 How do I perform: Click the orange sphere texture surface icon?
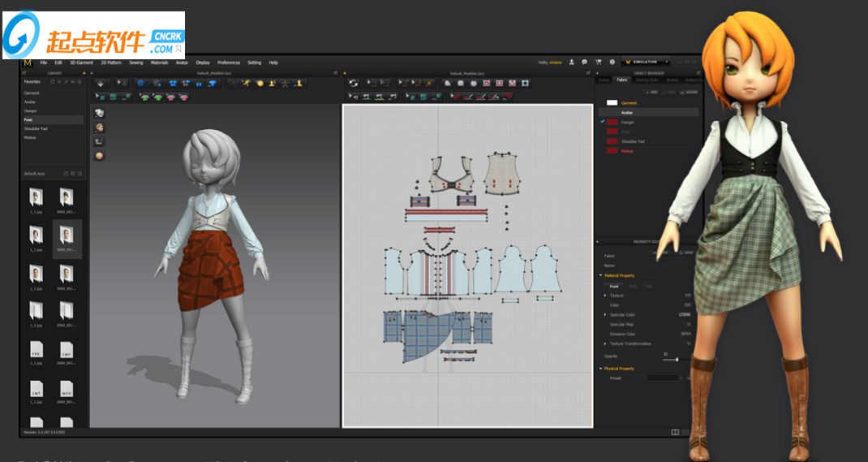99,155
